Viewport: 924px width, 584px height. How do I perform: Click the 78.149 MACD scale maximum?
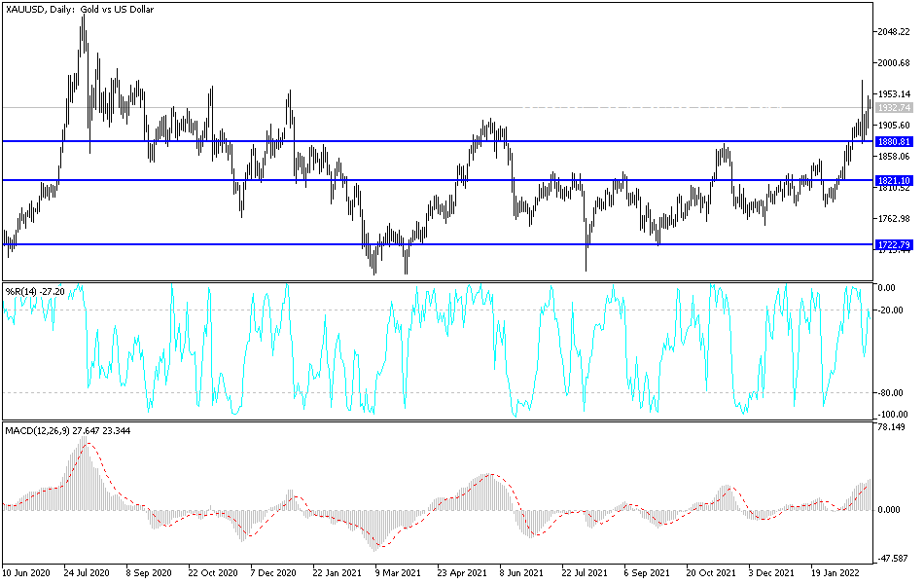coord(891,427)
